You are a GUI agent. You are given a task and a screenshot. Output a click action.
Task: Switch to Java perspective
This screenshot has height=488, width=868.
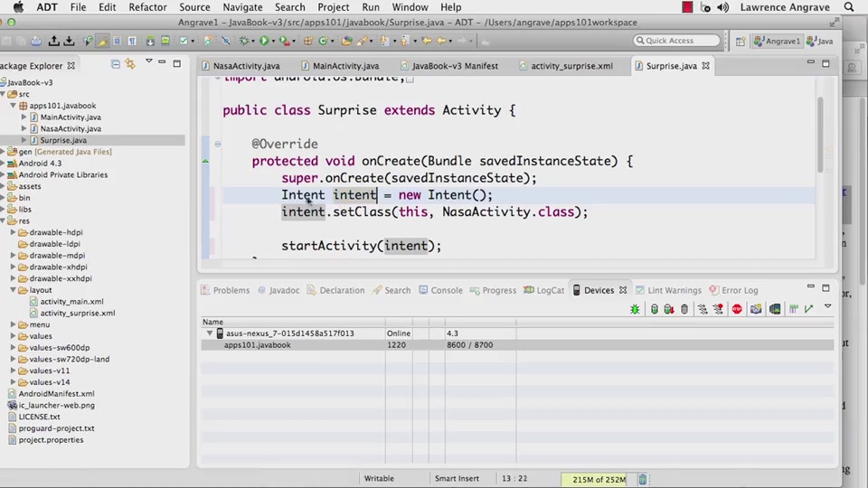point(820,41)
